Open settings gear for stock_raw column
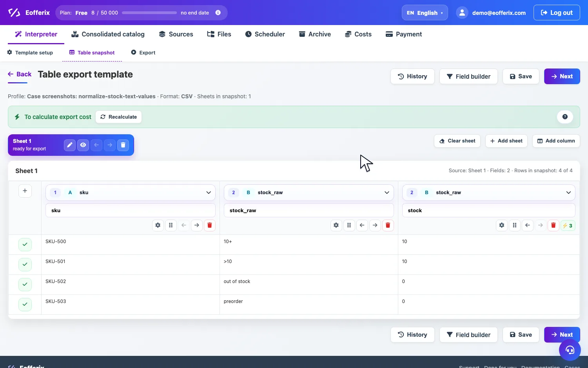 click(336, 225)
